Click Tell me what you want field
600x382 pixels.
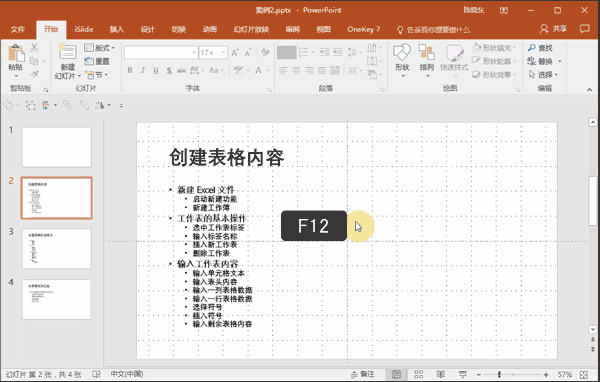pyautogui.click(x=433, y=29)
